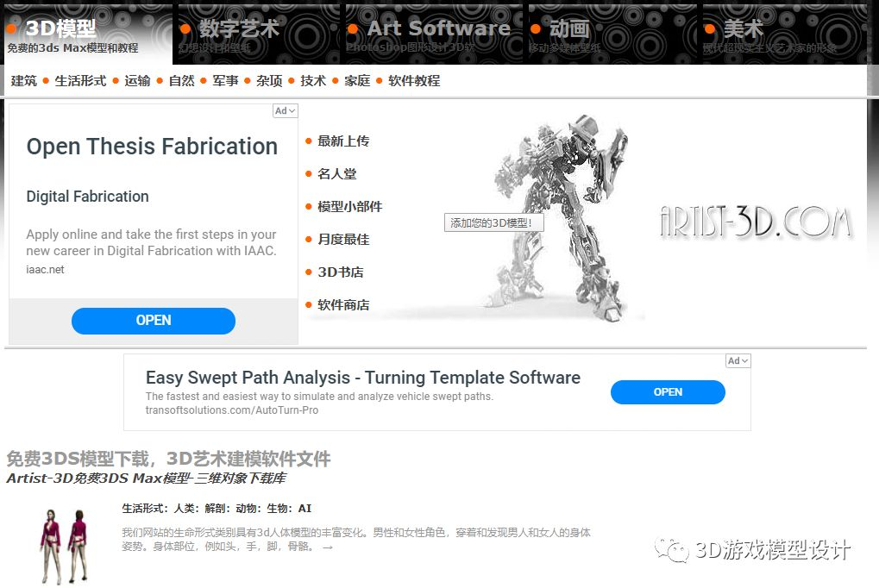Open the 生活形式 category
Viewport: 879px width, 588px height.
click(x=80, y=81)
